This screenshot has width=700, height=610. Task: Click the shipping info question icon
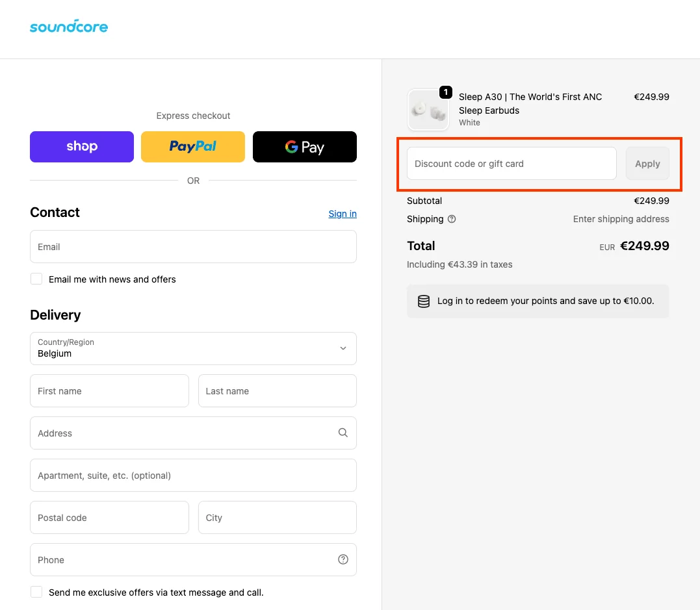point(452,219)
